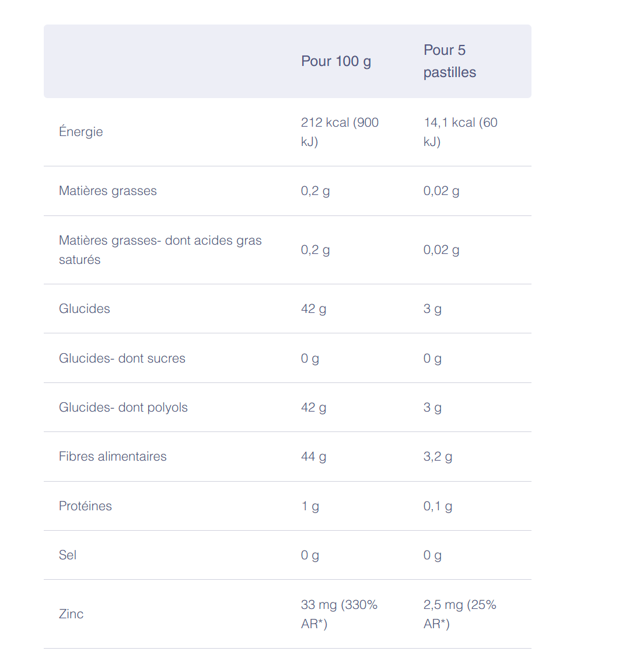The width and height of the screenshot is (619, 672).
Task: Select the Zinc row label
Action: (71, 614)
